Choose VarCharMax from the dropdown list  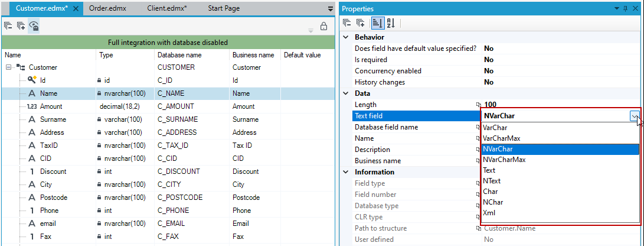tap(560, 138)
